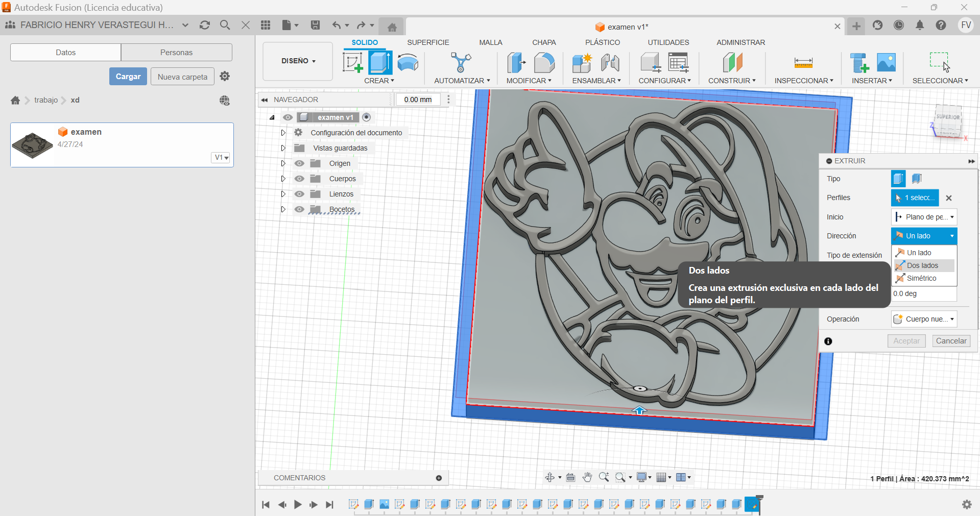Expand the Origen tree node
Viewport: 980px width, 516px height.
coord(283,163)
